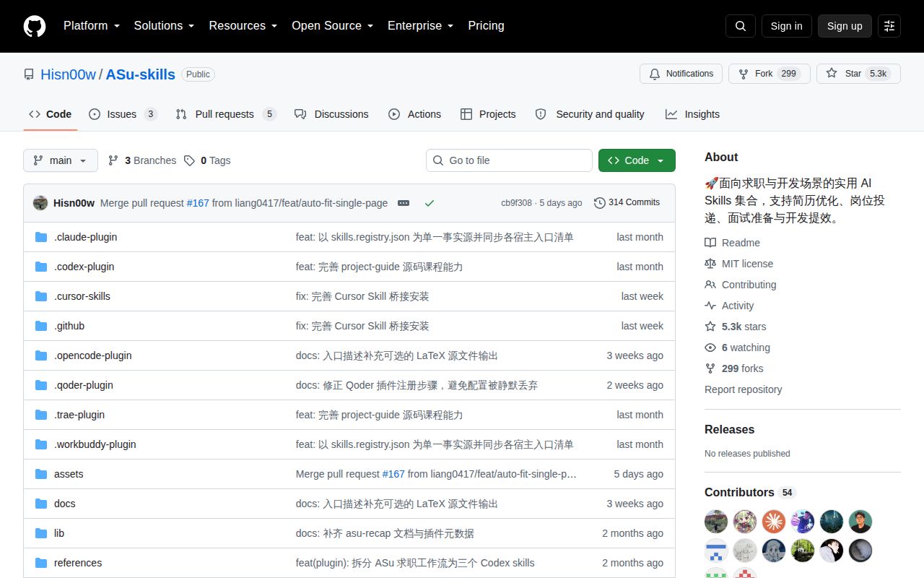
Task: Open the appearance settings icon in header
Action: pos(889,26)
